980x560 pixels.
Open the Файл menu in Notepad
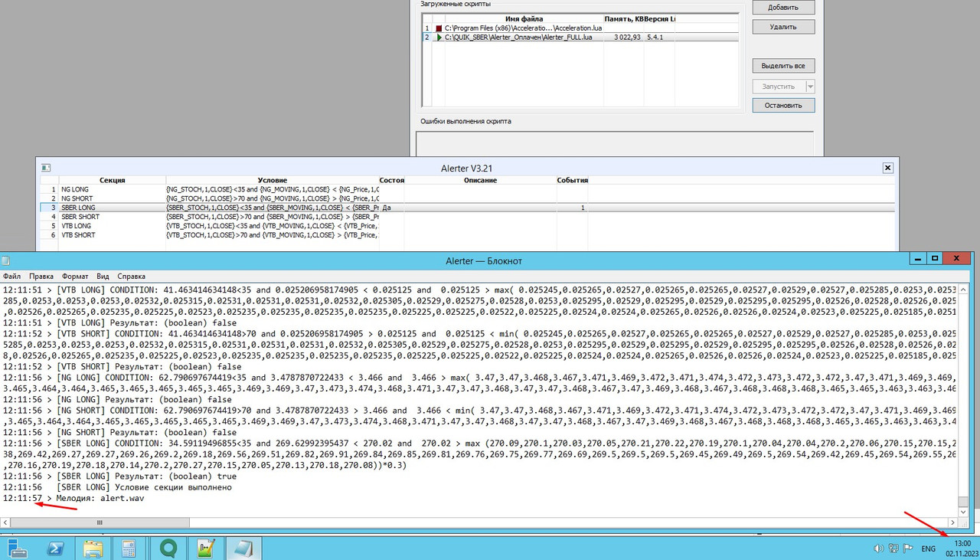pos(12,276)
